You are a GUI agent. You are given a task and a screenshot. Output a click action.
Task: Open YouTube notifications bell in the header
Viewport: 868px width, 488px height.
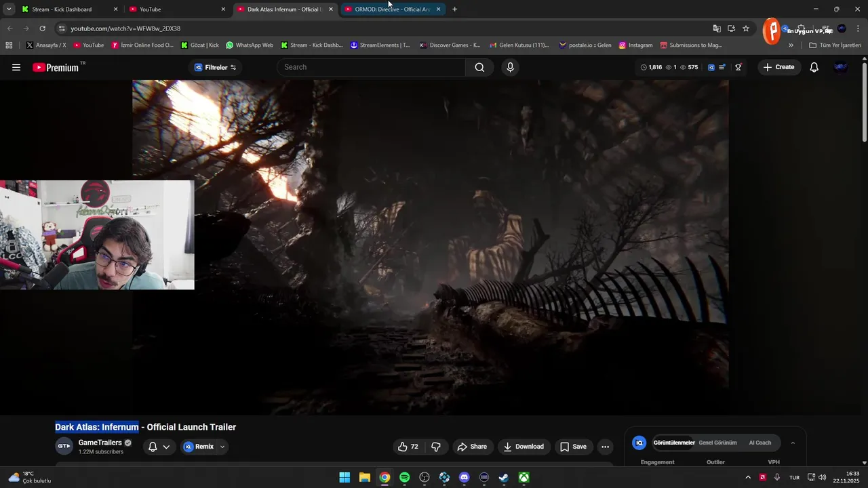tap(814, 67)
